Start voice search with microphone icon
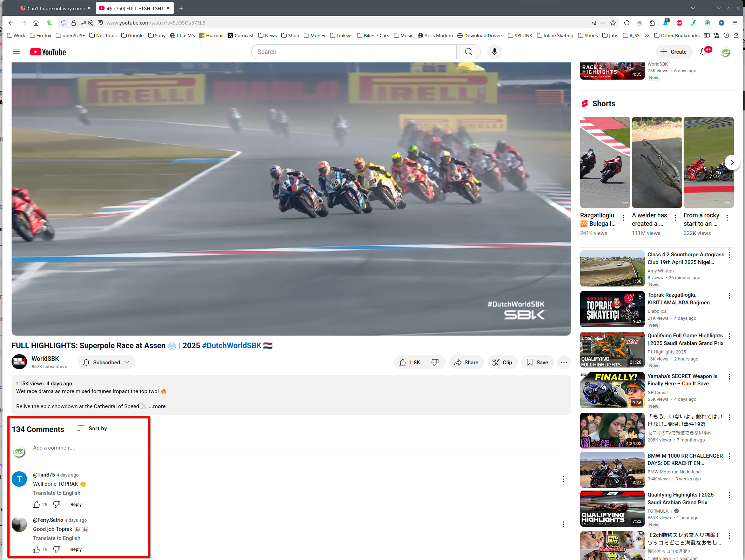745x560 pixels. 494,52
